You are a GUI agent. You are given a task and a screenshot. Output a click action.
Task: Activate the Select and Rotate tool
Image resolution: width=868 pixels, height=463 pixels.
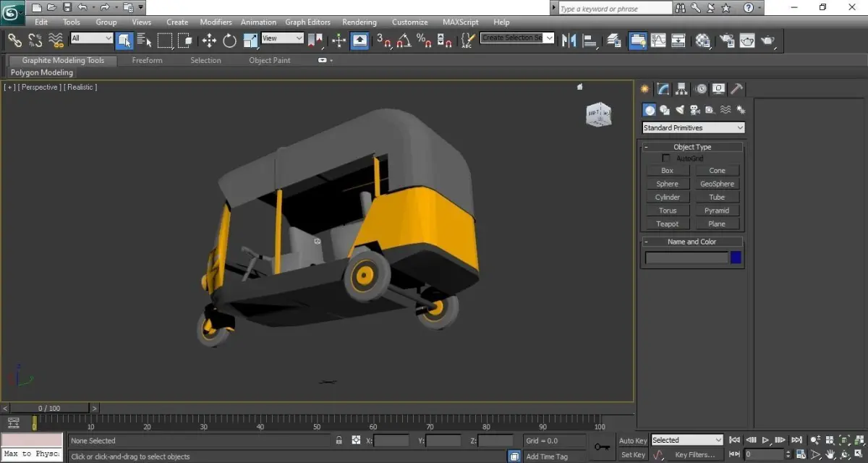pyautogui.click(x=230, y=41)
